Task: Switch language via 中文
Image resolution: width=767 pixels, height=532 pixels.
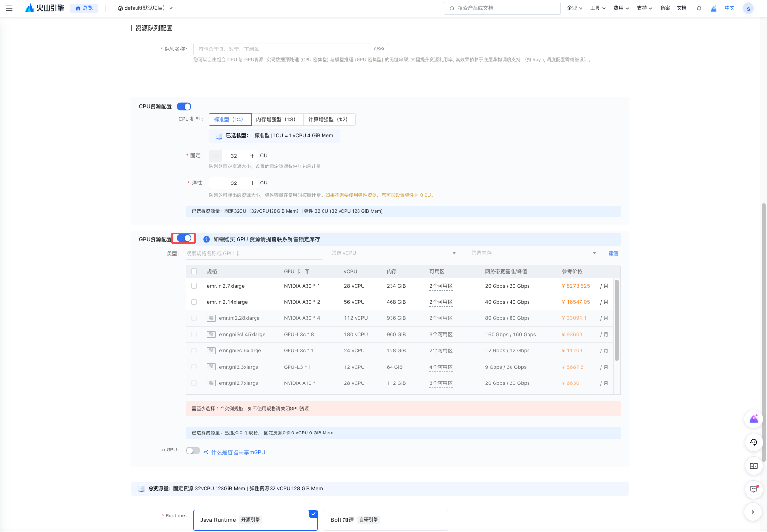Action: pyautogui.click(x=730, y=8)
